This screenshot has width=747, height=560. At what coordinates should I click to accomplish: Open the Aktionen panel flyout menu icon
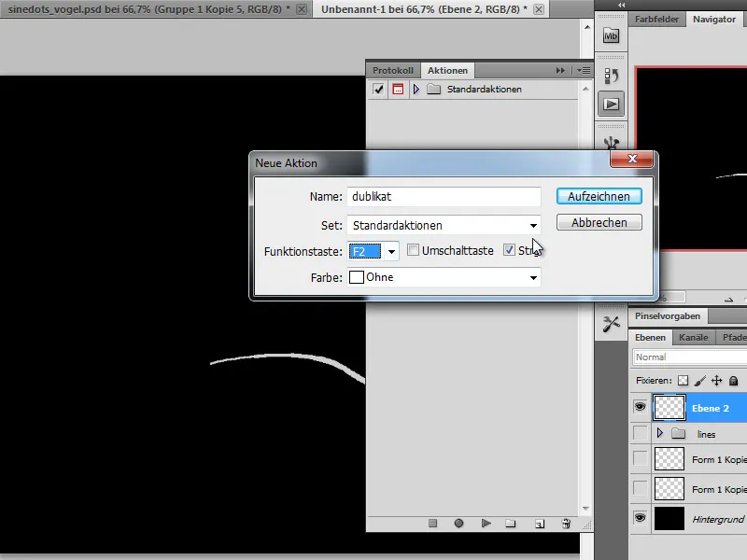[x=584, y=71]
